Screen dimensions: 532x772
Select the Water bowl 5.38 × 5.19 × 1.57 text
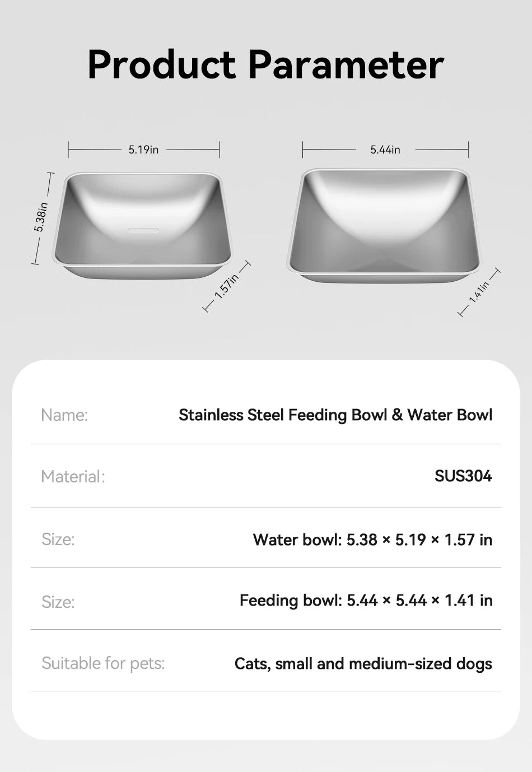(372, 540)
